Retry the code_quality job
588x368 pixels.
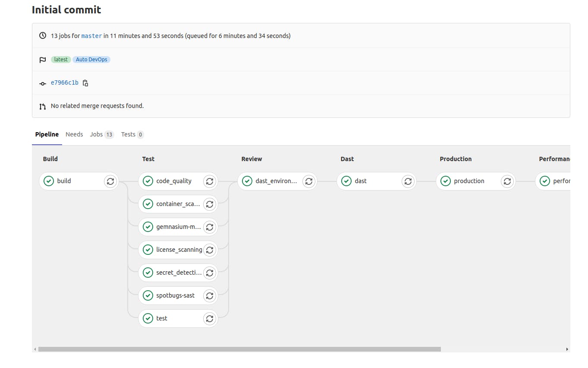pos(210,181)
